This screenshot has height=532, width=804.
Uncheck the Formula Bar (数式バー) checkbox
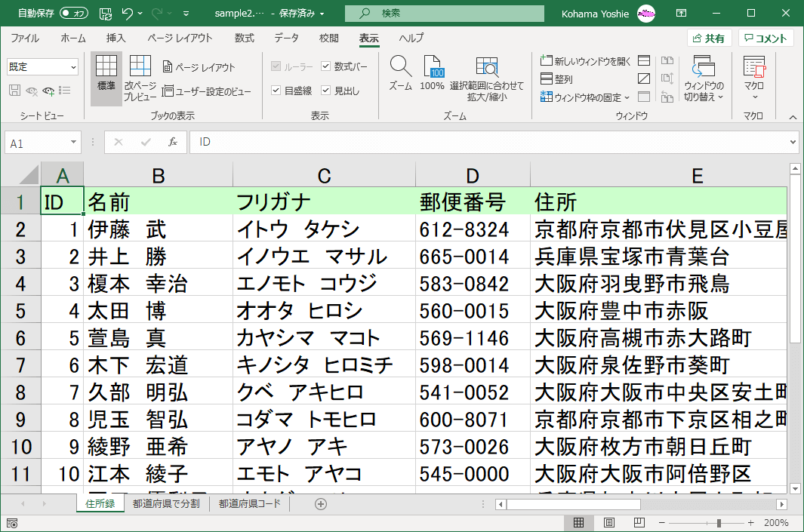[325, 66]
